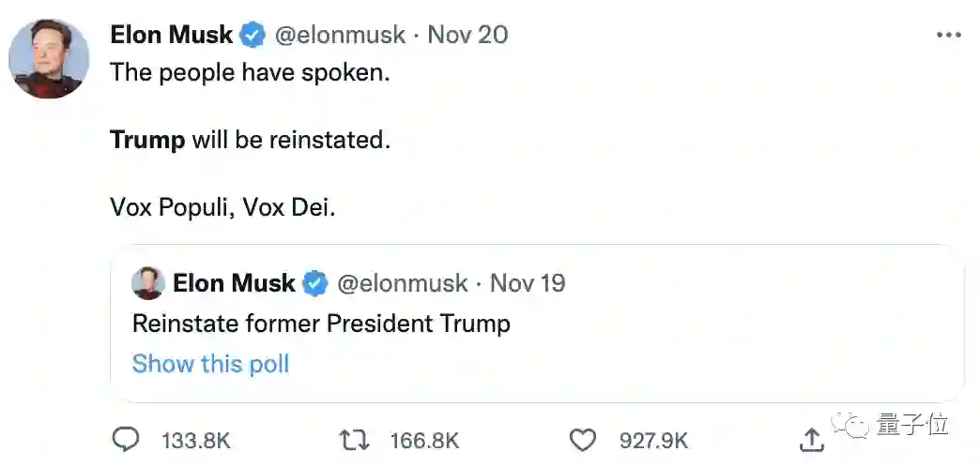Open the Nov 19 timestamp in the quoted tweet
Viewport: 980px width, 467px height.
pos(528,283)
